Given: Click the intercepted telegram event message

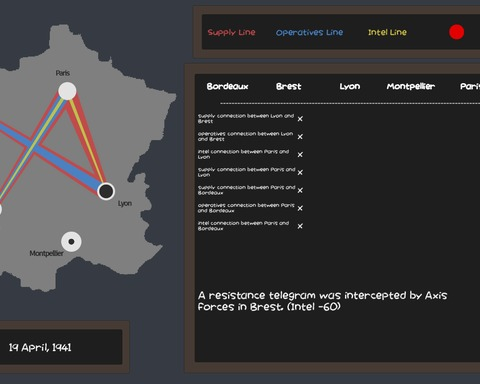Looking at the screenshot, I should click(322, 301).
